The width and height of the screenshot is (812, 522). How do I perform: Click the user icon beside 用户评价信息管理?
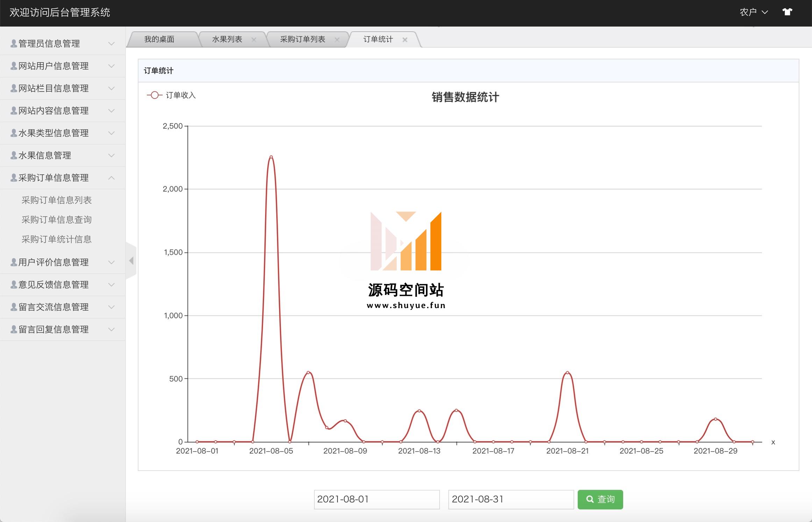[14, 262]
